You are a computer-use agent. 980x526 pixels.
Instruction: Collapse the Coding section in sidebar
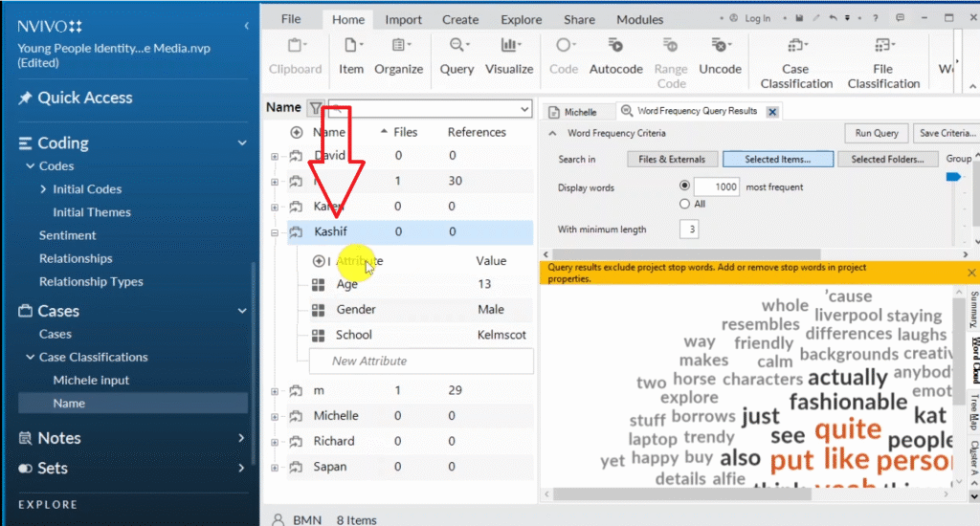pyautogui.click(x=242, y=143)
